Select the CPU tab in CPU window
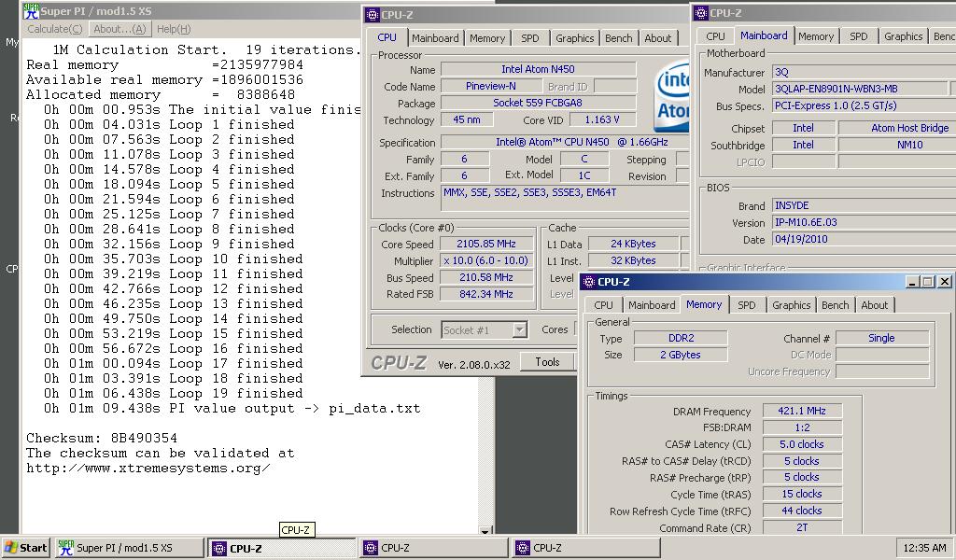 coord(387,37)
